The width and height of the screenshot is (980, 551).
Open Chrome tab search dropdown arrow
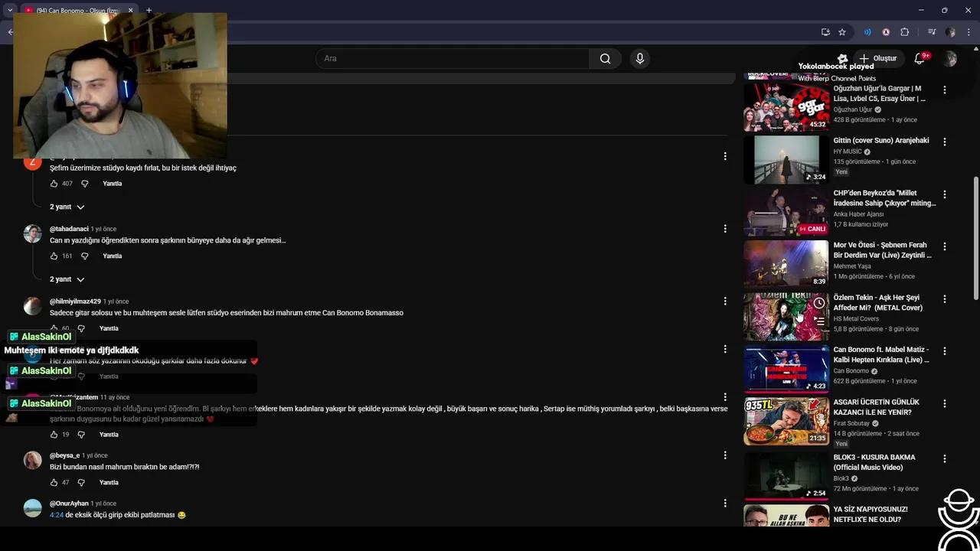coord(10,10)
